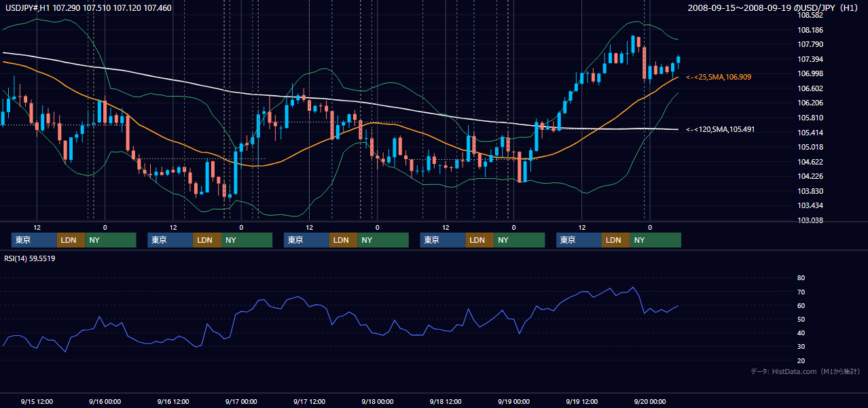Click price axis value 106.602
The height and width of the screenshot is (408, 868).
click(810, 88)
